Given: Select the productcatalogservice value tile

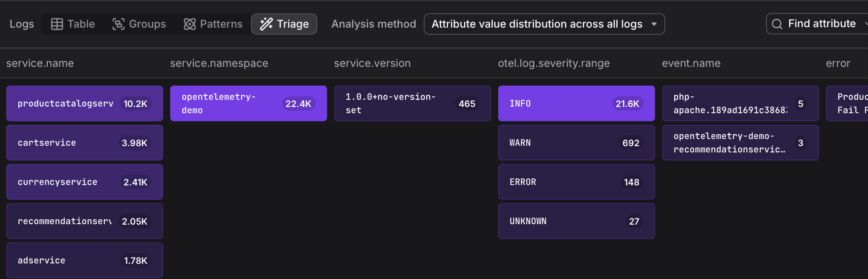Looking at the screenshot, I should tap(84, 103).
